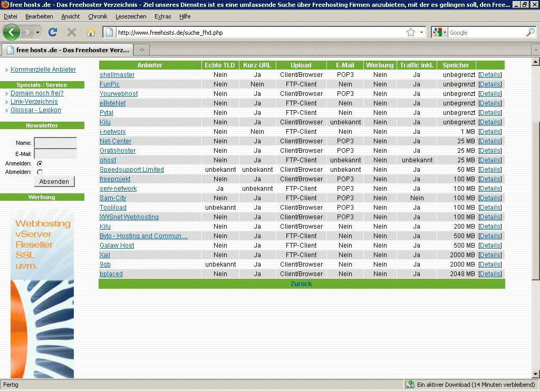Open the Ansicht menu
Viewport: 540px width, 392px height.
70,16
